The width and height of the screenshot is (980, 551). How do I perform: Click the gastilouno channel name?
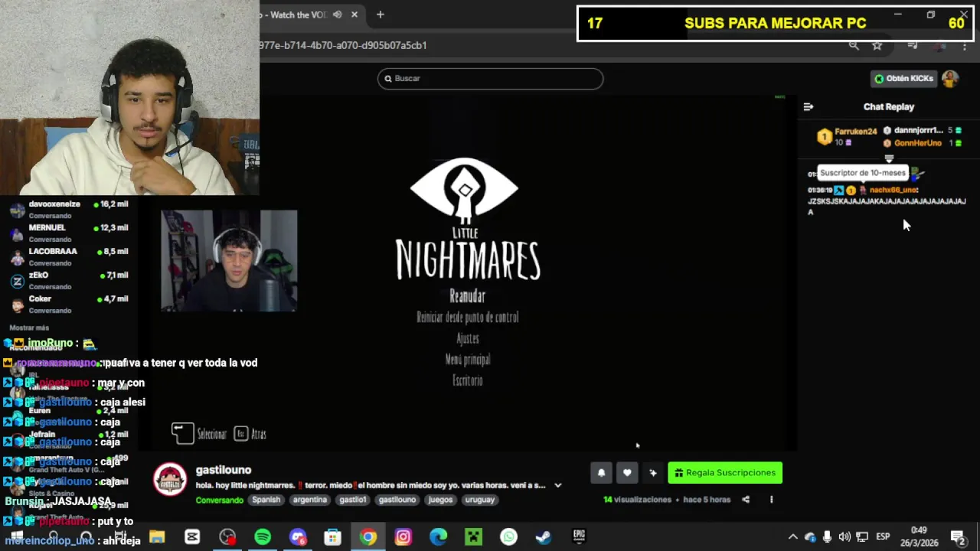click(224, 470)
